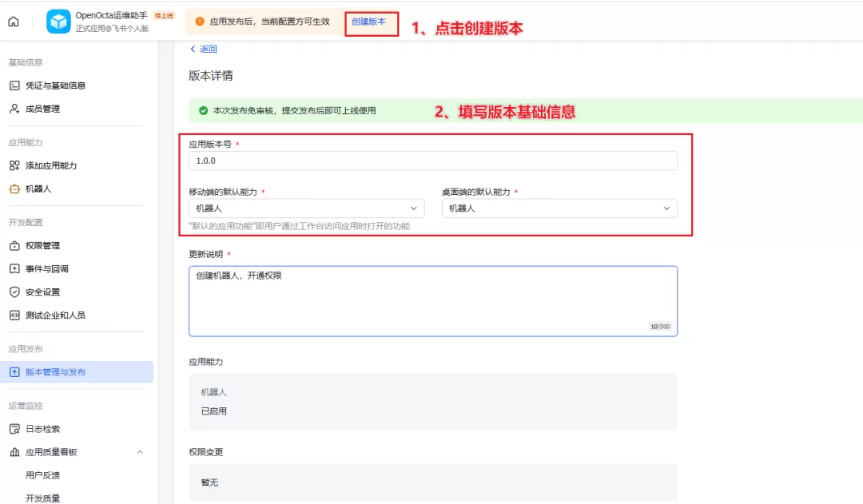The image size is (863, 504).
Task: Open 用户反馈 submenu item
Action: pyautogui.click(x=43, y=475)
